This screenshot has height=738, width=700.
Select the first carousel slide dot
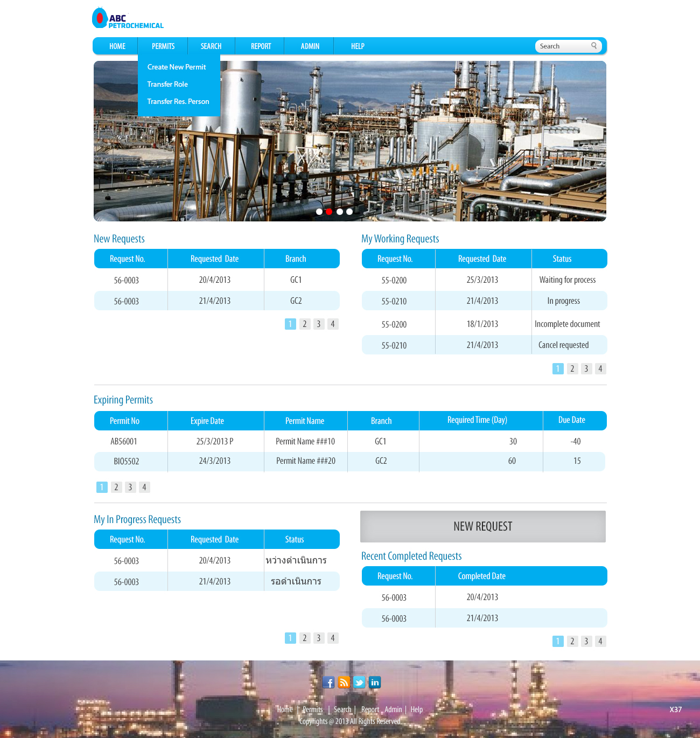click(x=319, y=212)
